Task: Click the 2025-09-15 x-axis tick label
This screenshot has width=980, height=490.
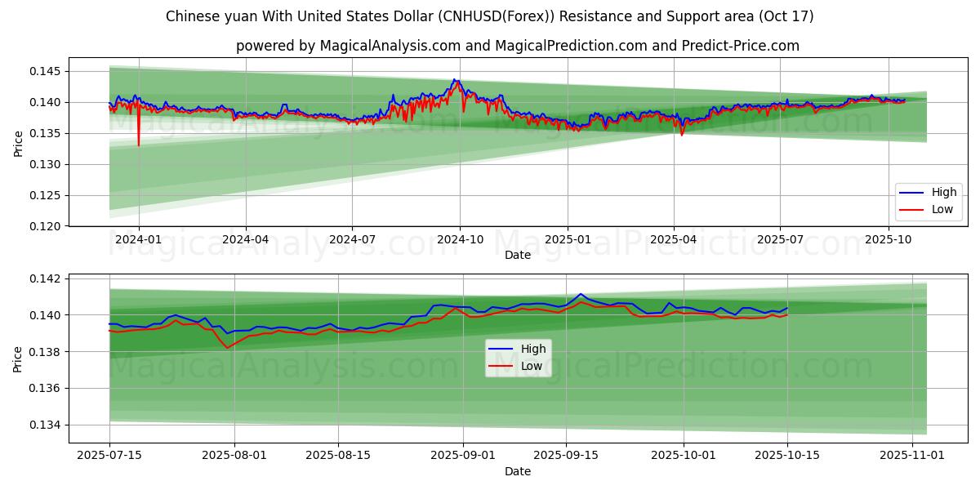Action: coord(564,456)
